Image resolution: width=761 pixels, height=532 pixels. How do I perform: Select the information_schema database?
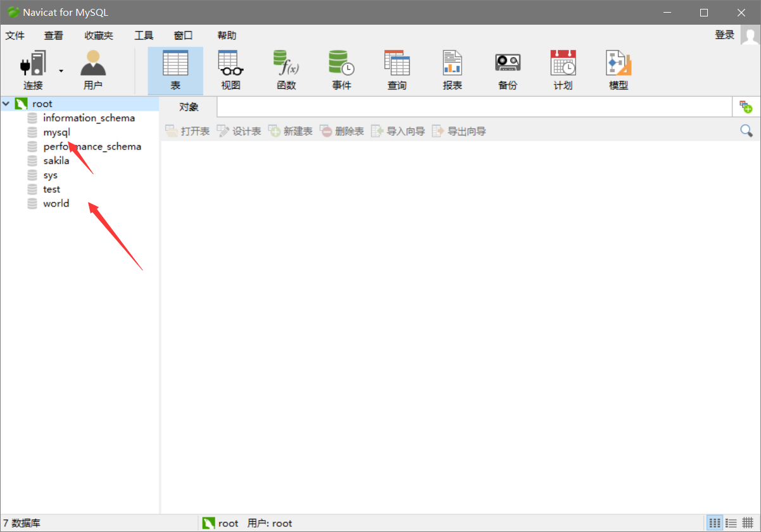(x=89, y=118)
